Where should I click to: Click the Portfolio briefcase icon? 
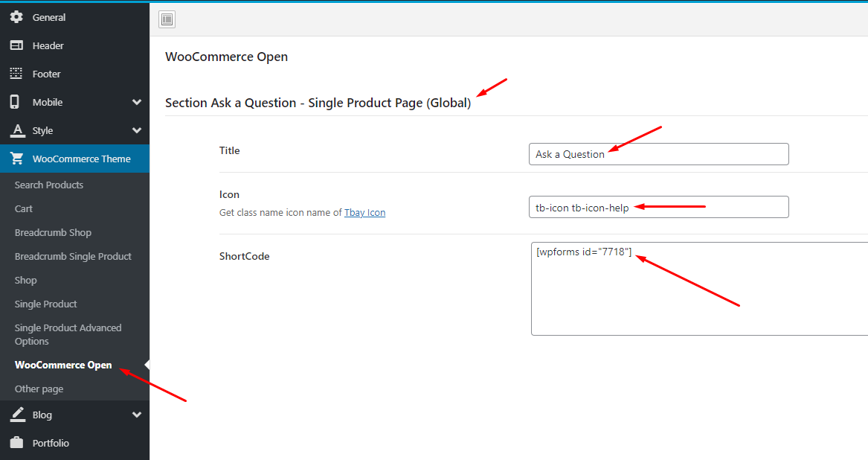coord(16,443)
